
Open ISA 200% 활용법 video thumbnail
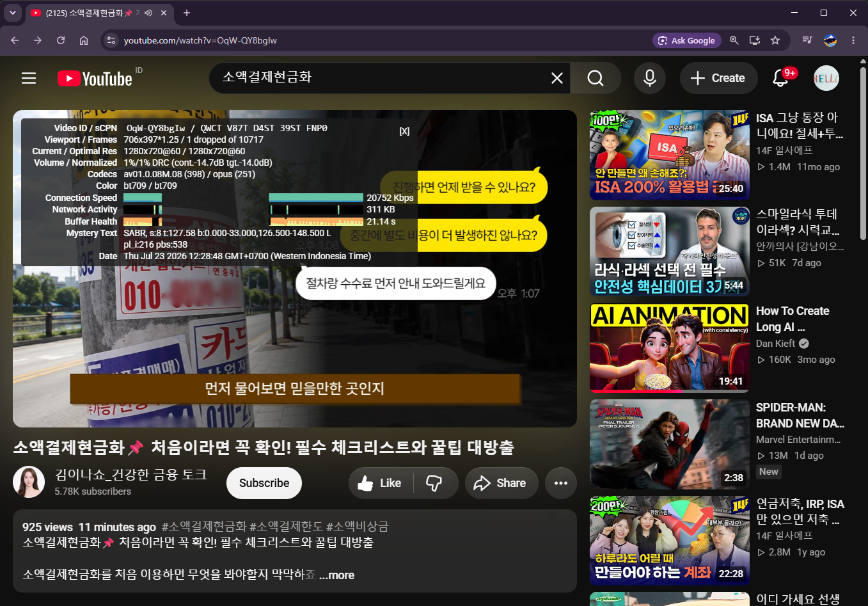click(x=670, y=155)
